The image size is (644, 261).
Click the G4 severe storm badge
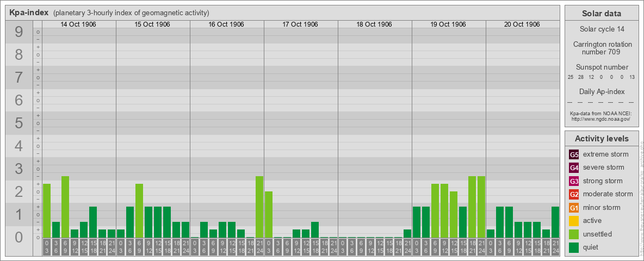point(574,167)
